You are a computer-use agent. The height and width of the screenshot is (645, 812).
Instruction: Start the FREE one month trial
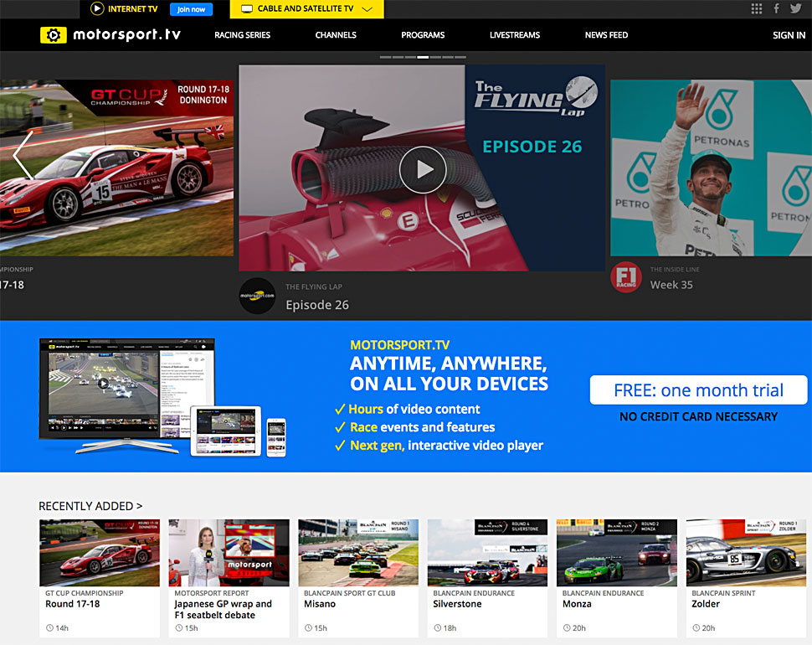point(698,390)
